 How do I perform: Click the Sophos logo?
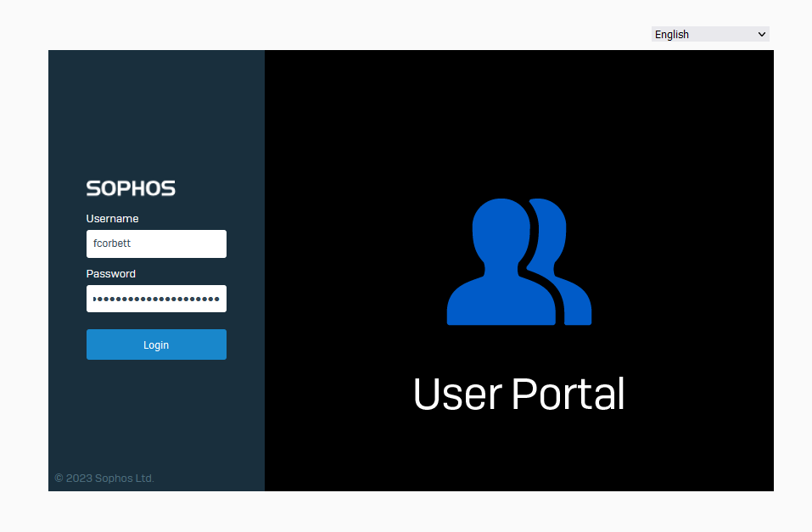click(x=131, y=188)
